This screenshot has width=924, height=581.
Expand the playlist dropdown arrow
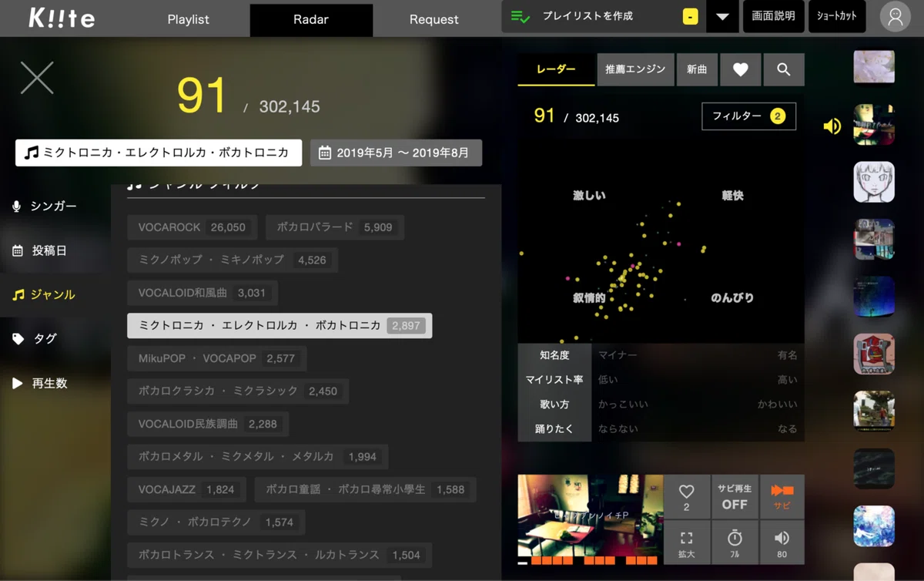point(722,17)
